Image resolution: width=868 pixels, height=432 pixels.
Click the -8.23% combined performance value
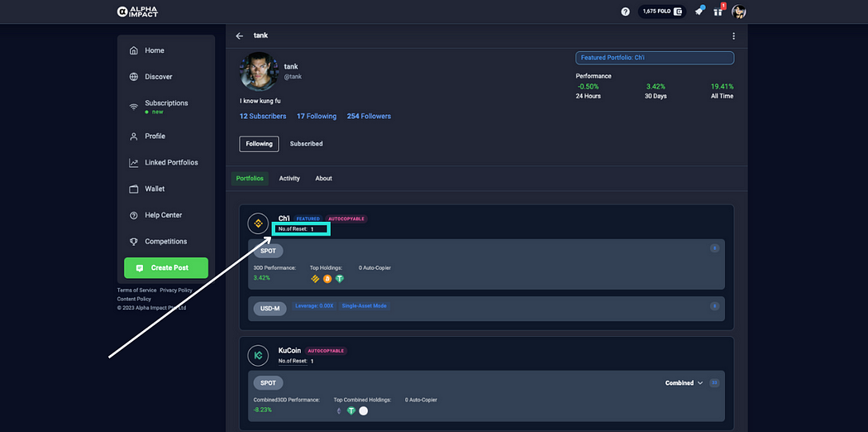tap(263, 410)
